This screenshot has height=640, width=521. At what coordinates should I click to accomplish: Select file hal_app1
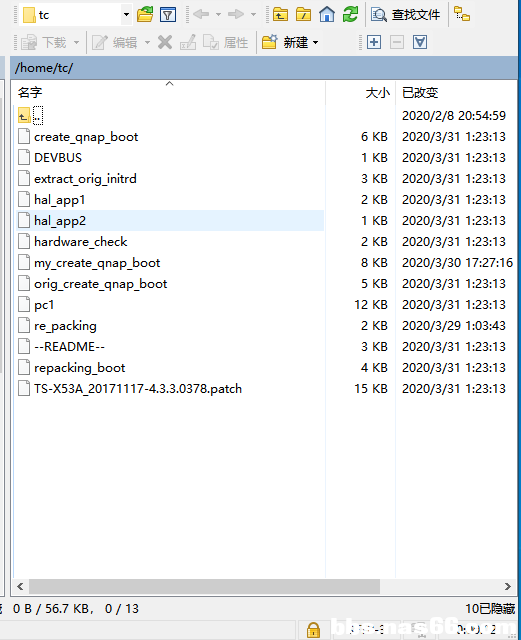60,200
